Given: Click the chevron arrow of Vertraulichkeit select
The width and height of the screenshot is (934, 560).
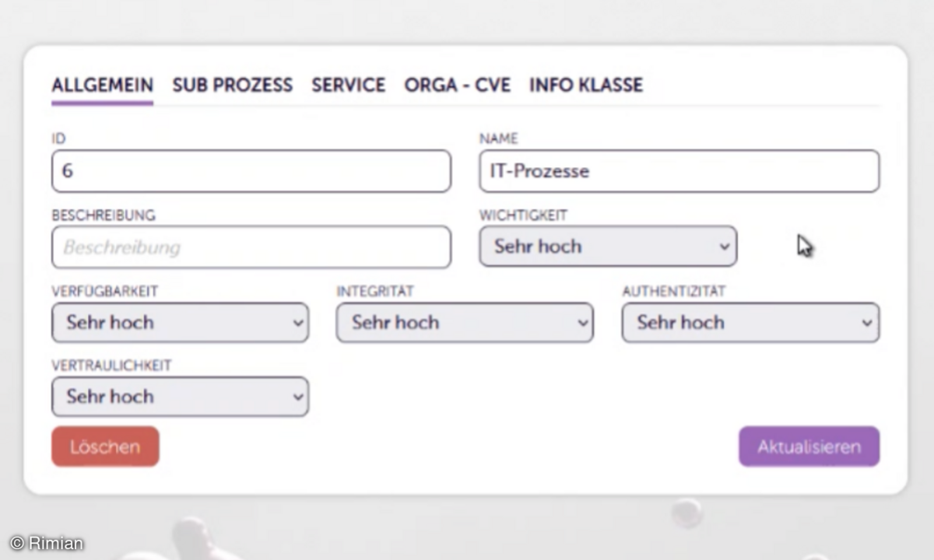Looking at the screenshot, I should point(297,397).
